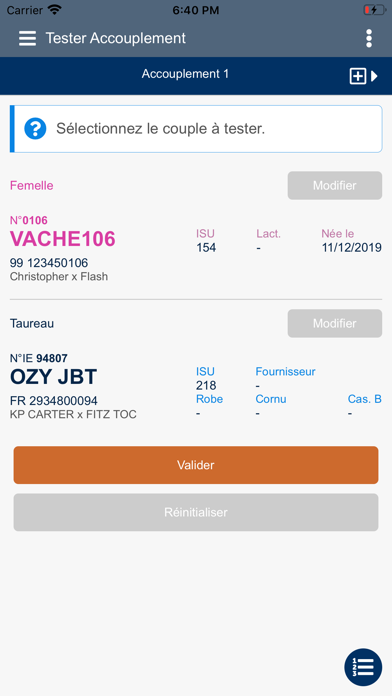Reset selection with Réinitialiser button

[196, 512]
